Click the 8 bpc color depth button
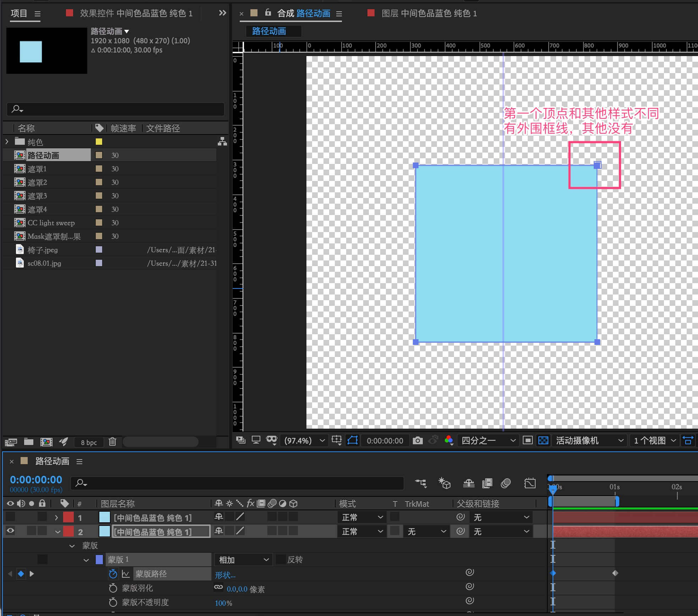 pyautogui.click(x=89, y=442)
